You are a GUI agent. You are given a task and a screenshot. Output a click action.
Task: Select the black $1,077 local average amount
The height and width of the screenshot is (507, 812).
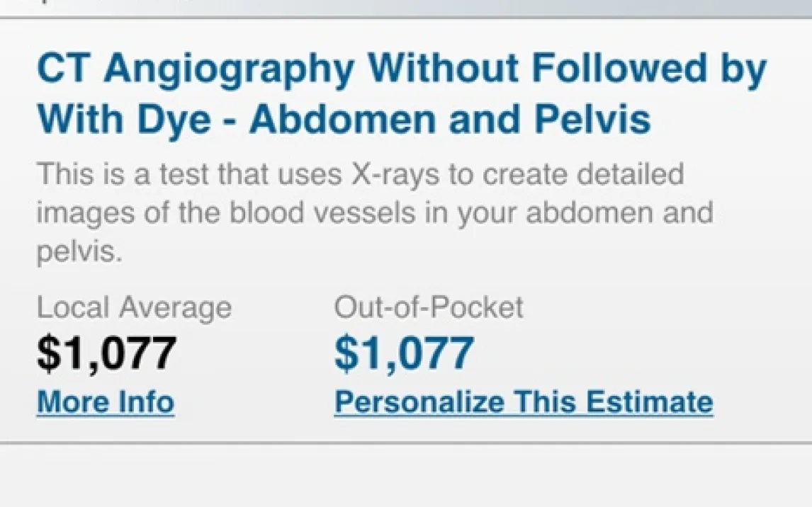click(x=106, y=353)
